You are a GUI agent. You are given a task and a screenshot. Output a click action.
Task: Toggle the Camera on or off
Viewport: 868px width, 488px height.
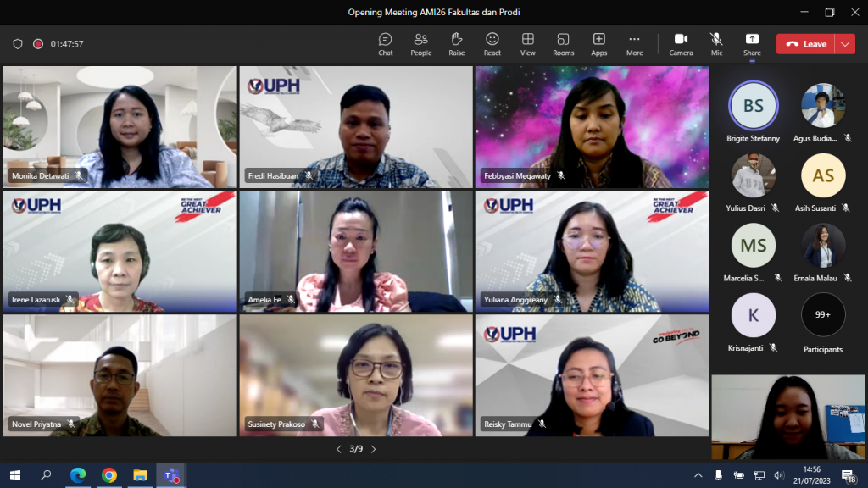tap(681, 44)
